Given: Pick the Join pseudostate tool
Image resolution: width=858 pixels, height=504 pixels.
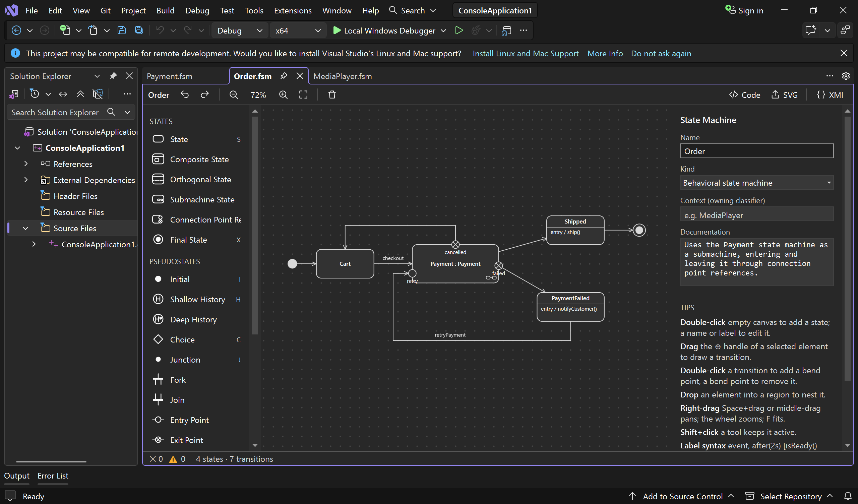Looking at the screenshot, I should click(196, 400).
